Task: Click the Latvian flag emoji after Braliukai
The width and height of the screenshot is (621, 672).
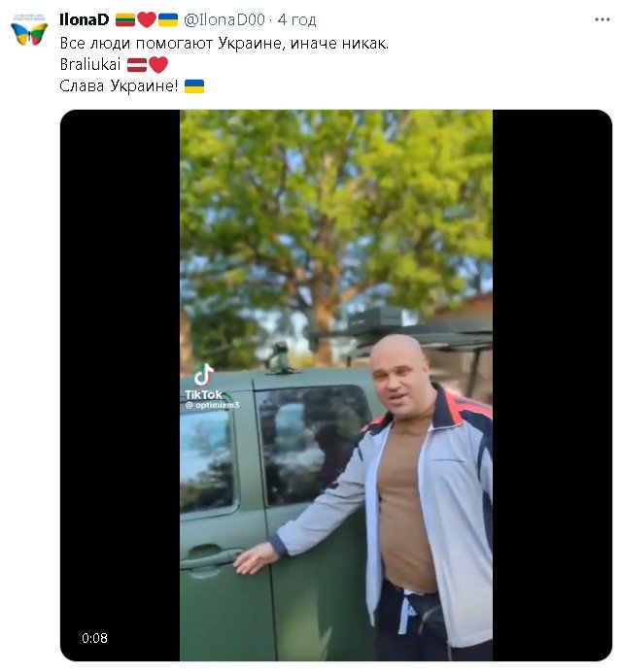Action: point(137,65)
